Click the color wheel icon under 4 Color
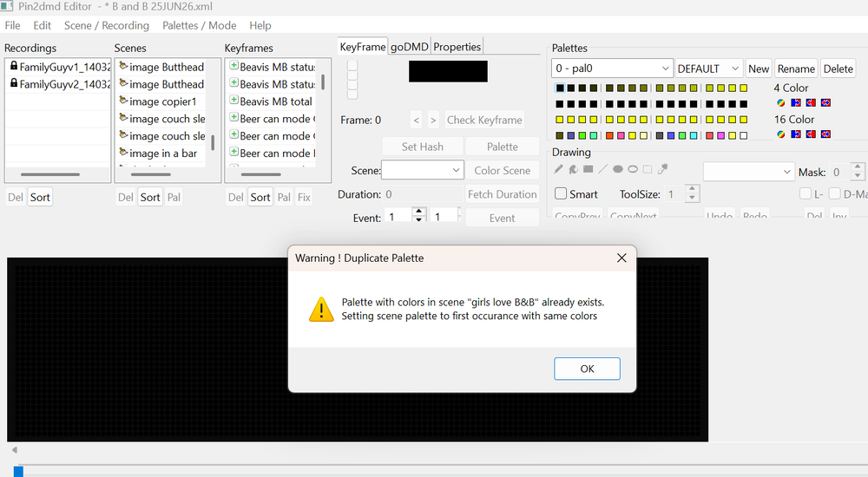This screenshot has width=868, height=477. click(780, 103)
